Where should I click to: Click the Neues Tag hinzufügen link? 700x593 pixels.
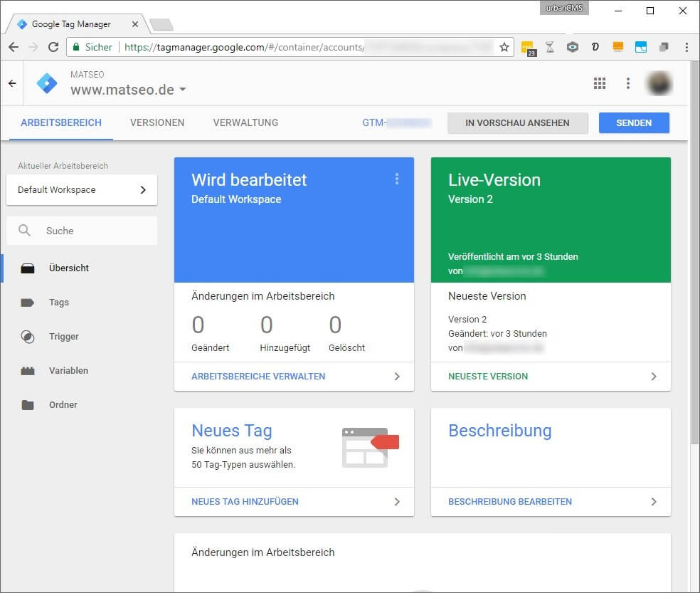(x=245, y=502)
